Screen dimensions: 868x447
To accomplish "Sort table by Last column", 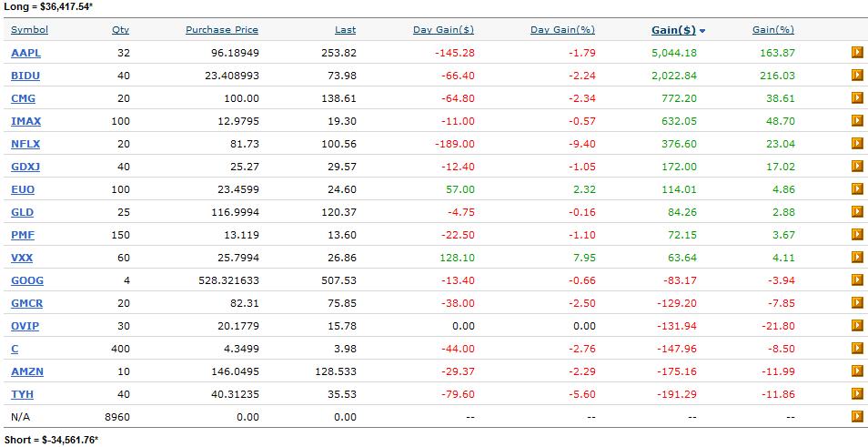I will (x=346, y=30).
